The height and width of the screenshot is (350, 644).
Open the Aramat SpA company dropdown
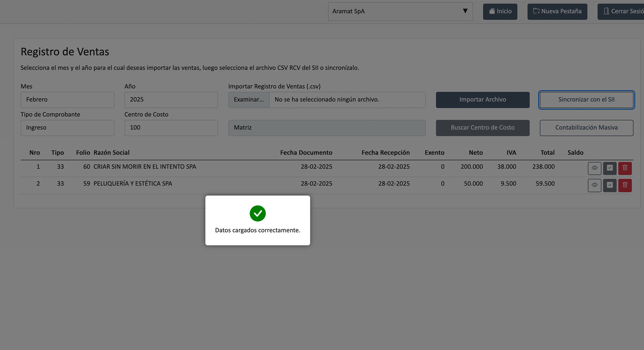coord(400,12)
